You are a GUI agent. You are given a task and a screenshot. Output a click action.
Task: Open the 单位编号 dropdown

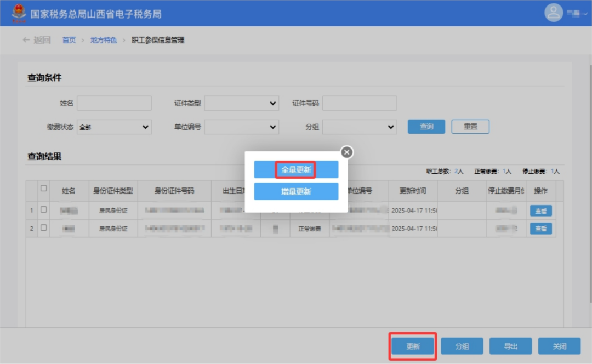pos(241,127)
